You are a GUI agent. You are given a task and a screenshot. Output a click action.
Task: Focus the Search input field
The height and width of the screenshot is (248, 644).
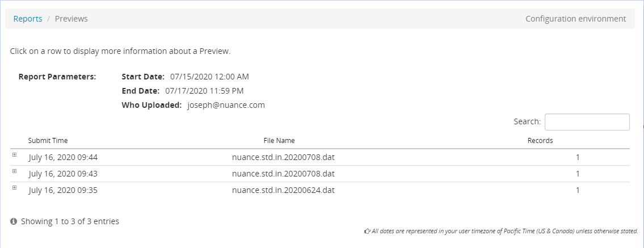[x=587, y=122]
